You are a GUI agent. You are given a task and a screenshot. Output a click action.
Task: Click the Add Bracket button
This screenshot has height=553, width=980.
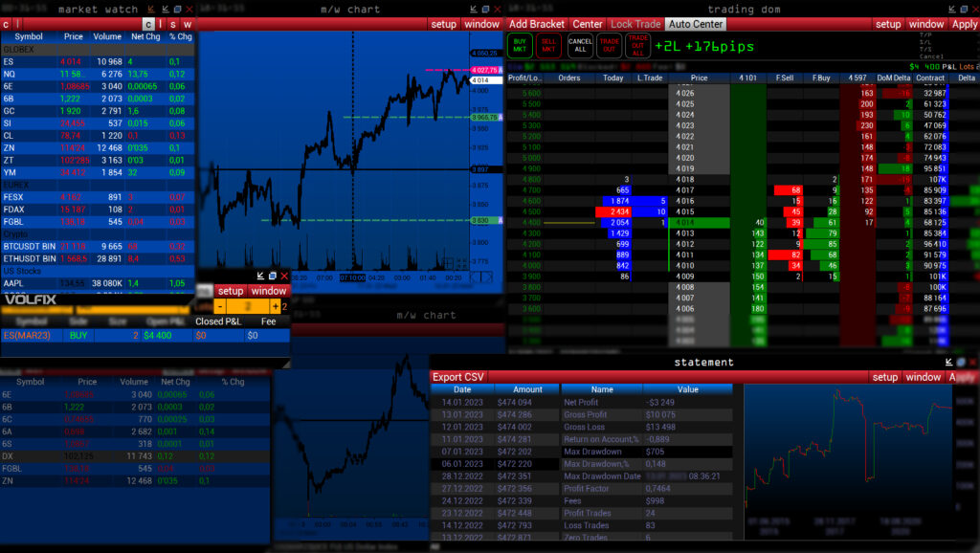tap(537, 24)
